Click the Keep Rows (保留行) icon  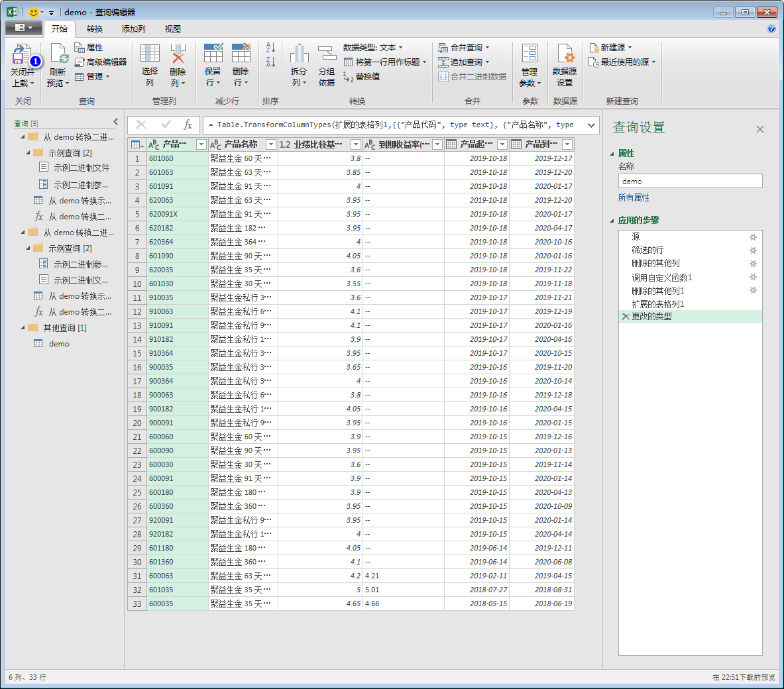click(x=213, y=54)
